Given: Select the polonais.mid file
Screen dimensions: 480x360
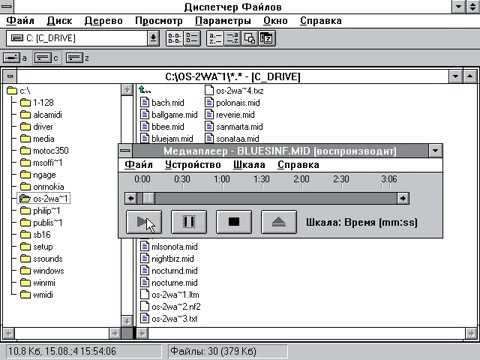Looking at the screenshot, I should pos(232,103).
